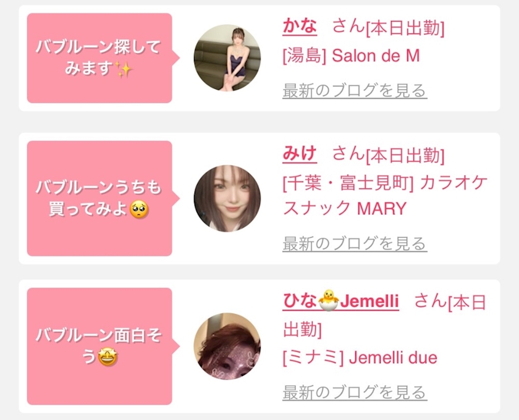Image resolution: width=519 pixels, height=420 pixels.
Task: Open 最新のブログを見る link under Jemelli due
Action: click(355, 392)
